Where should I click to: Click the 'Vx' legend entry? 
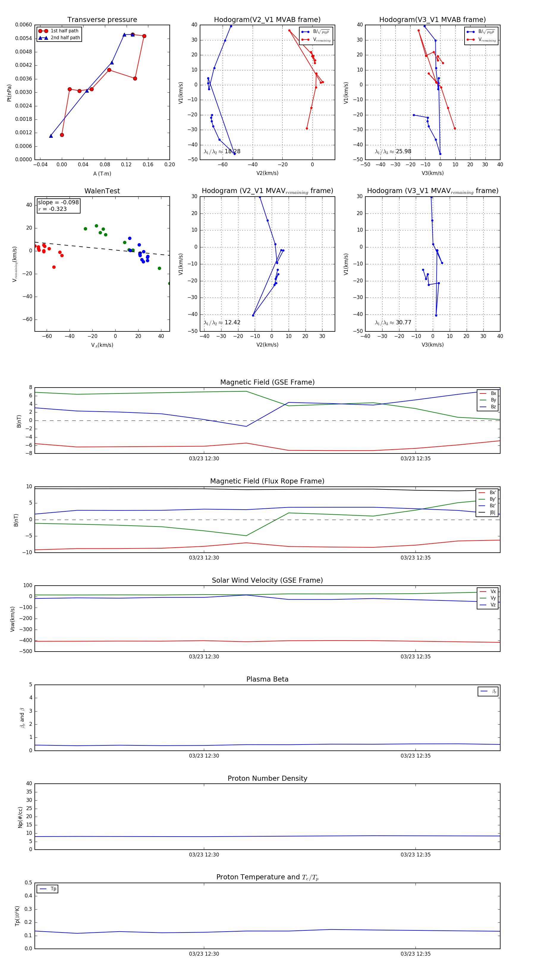pyautogui.click(x=488, y=592)
